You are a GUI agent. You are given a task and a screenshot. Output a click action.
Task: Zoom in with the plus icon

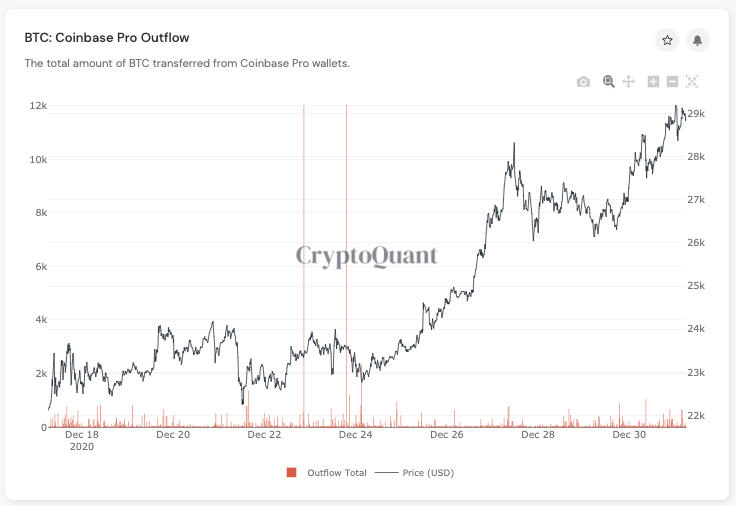(654, 82)
